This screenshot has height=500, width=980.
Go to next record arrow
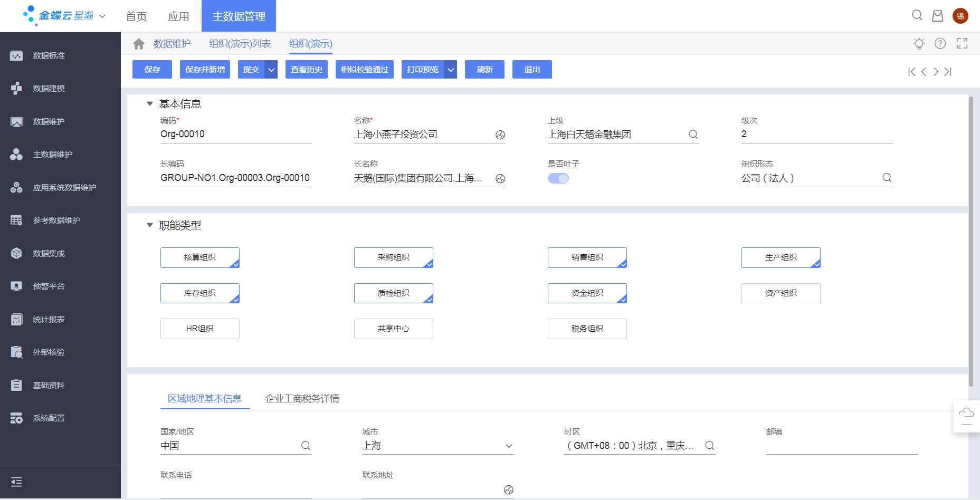click(x=936, y=72)
